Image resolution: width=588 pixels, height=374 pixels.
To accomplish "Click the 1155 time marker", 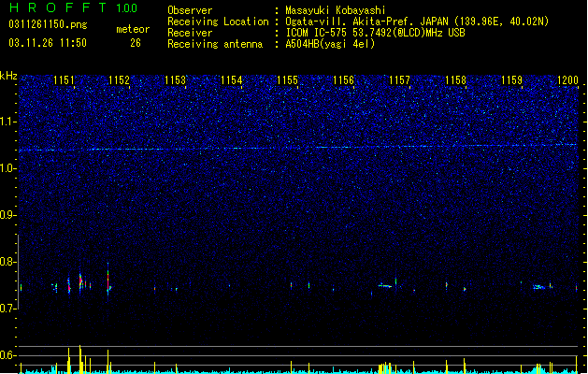I will 287,80.
